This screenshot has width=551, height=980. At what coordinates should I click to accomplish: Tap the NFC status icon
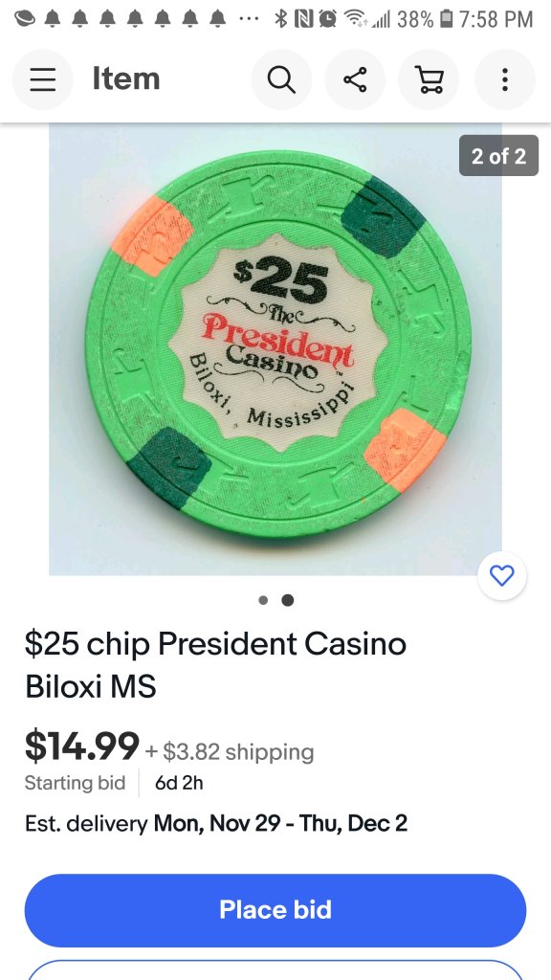coord(303,19)
